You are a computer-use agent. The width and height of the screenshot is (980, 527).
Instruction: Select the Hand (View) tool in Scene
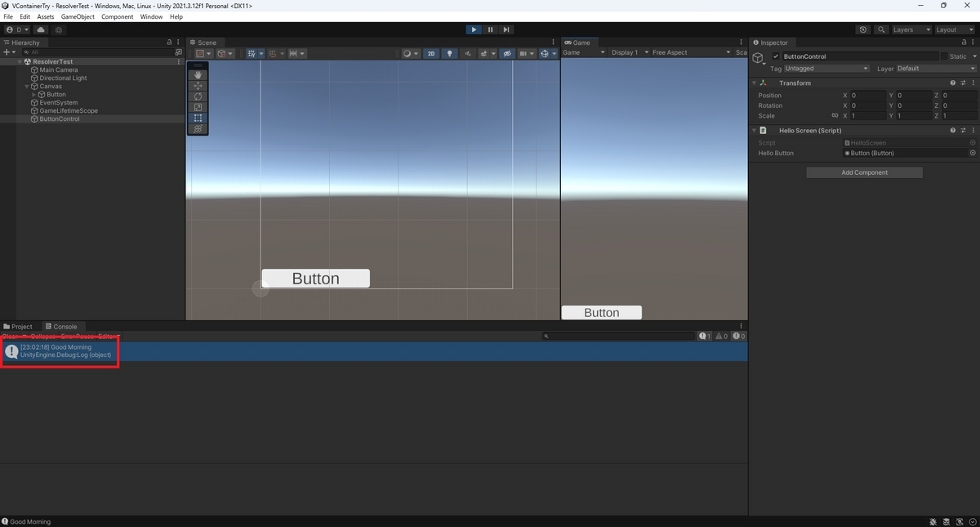[198, 75]
